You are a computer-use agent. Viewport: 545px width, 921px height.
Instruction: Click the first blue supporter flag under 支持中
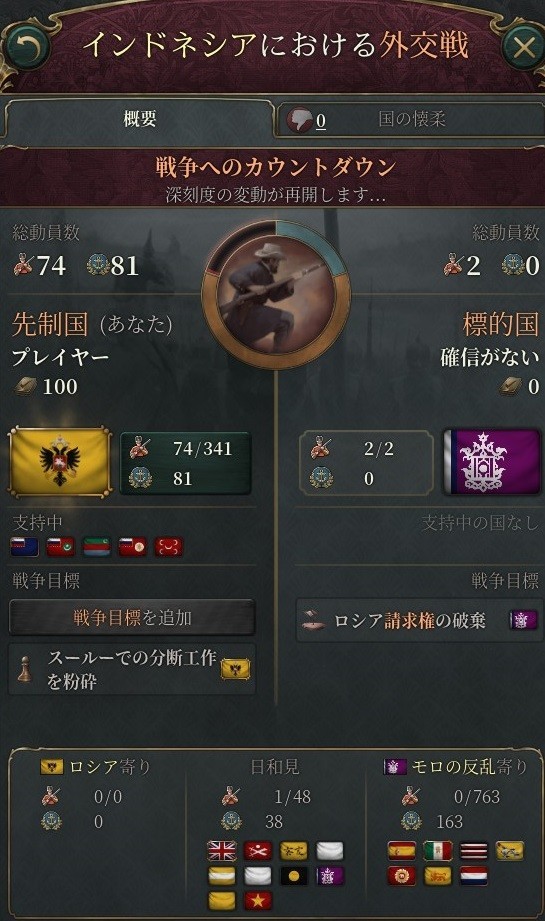25,546
